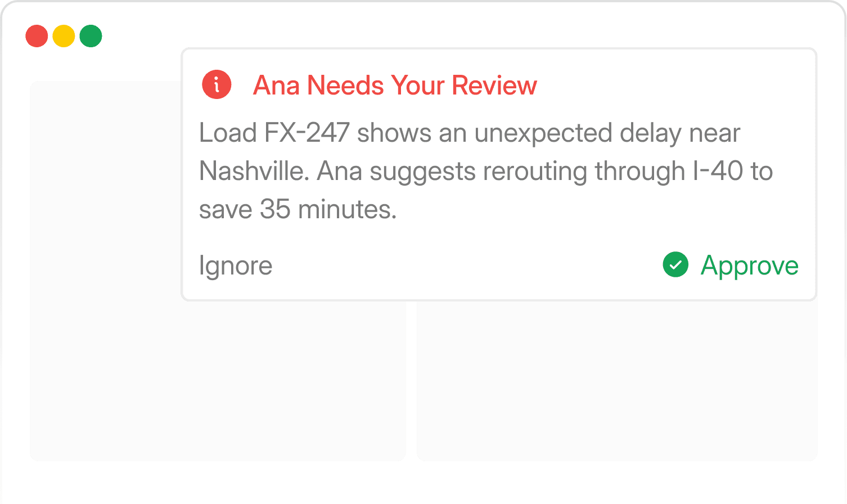This screenshot has height=504, width=847.
Task: Click the red window close dot
Action: pyautogui.click(x=37, y=36)
